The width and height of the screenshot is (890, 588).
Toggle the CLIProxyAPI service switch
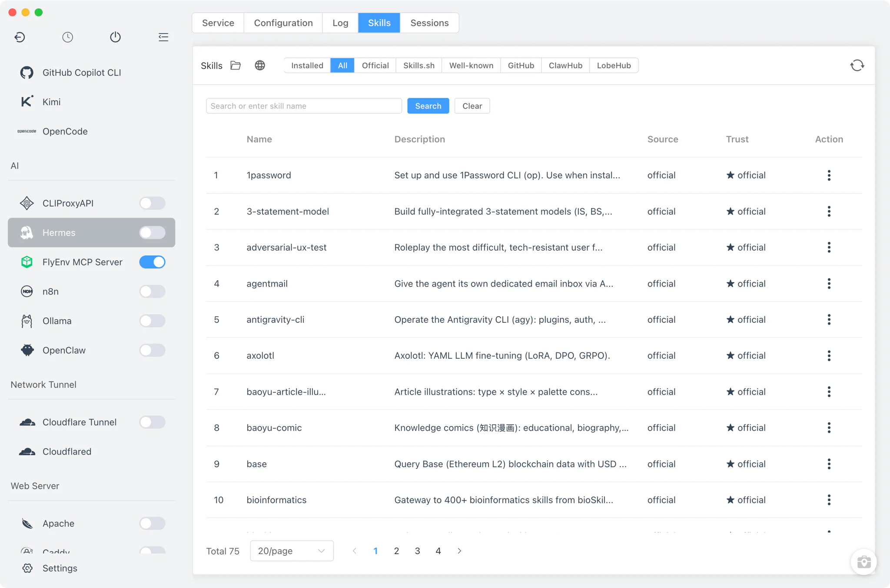click(x=152, y=203)
